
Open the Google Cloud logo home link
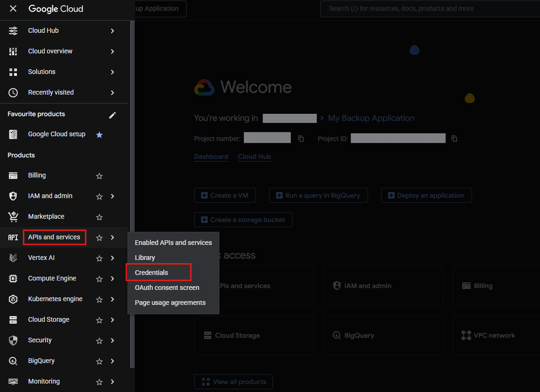point(56,8)
